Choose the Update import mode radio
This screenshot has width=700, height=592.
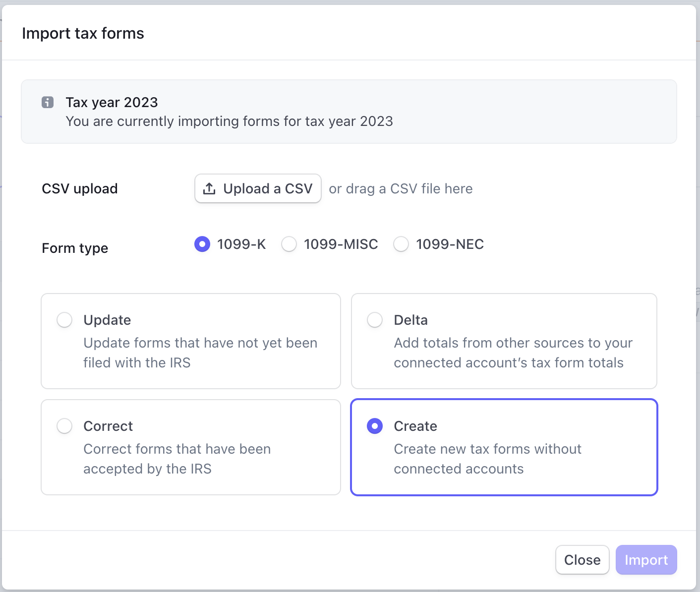pyautogui.click(x=64, y=320)
